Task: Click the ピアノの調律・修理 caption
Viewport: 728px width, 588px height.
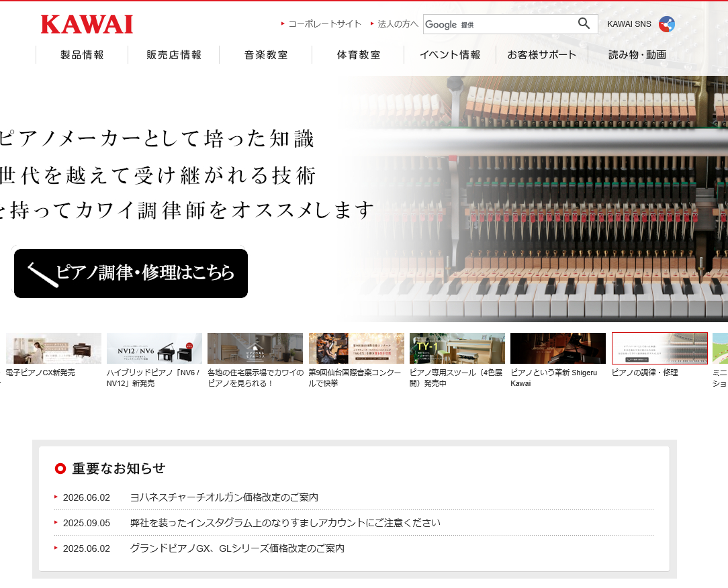Action: (645, 373)
